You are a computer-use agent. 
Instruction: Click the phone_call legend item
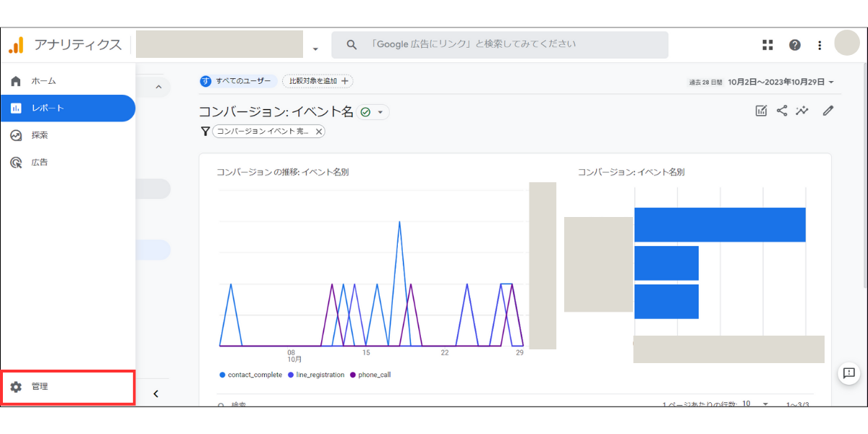[x=370, y=375]
